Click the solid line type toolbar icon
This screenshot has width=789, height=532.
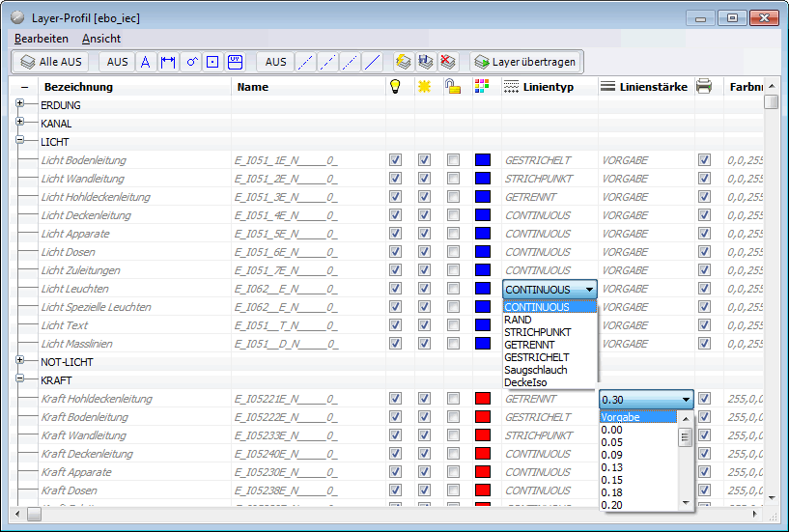click(x=373, y=62)
